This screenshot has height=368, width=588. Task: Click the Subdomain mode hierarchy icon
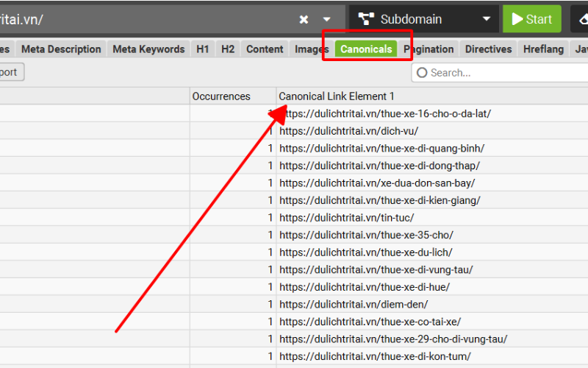[x=366, y=19]
